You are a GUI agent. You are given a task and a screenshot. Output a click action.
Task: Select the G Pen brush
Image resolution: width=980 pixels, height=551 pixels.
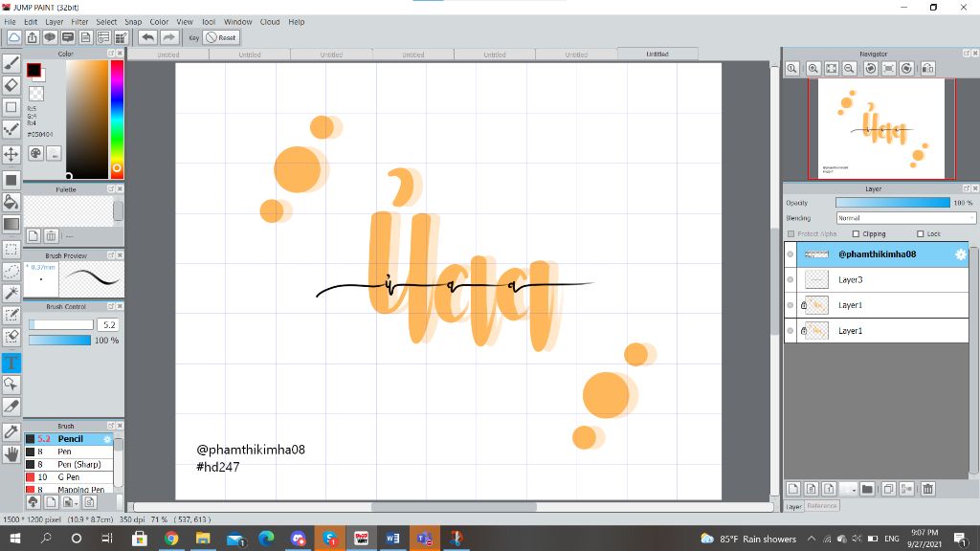point(69,477)
